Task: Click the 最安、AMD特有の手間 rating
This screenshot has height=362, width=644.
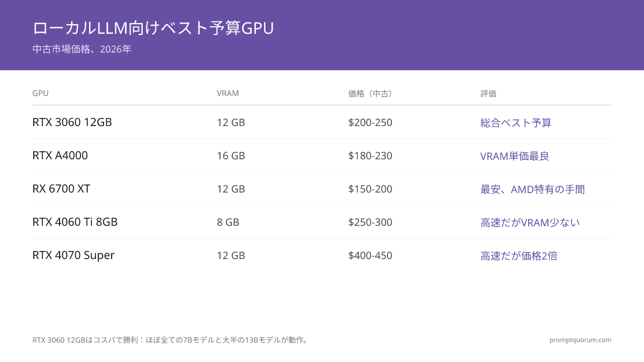Action: coord(532,189)
